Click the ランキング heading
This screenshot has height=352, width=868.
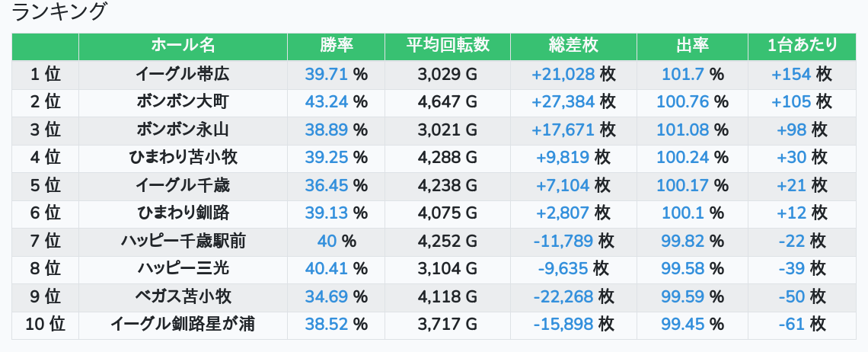pyautogui.click(x=60, y=12)
